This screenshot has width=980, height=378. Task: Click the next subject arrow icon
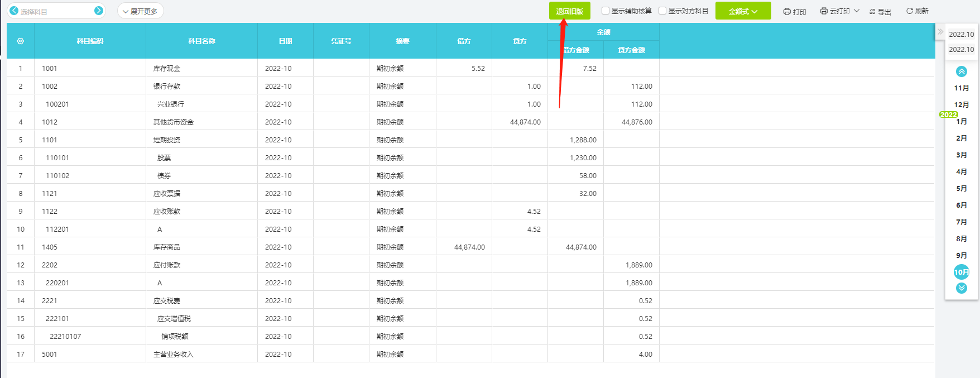click(x=99, y=11)
